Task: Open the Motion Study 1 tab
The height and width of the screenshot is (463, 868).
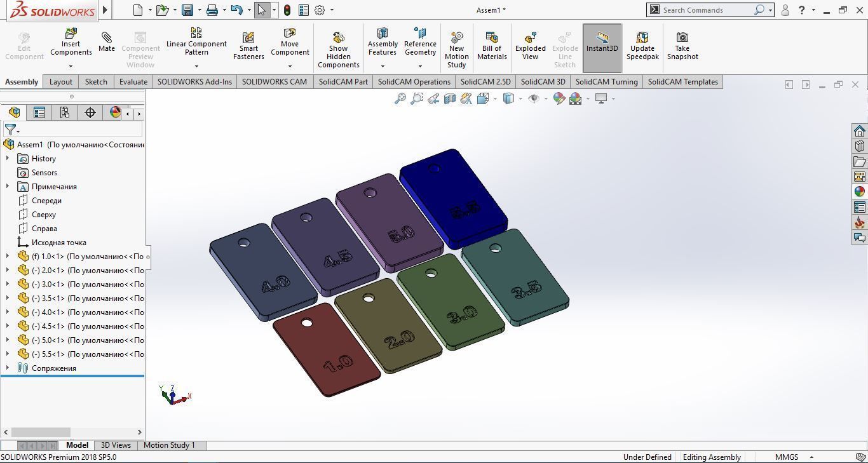Action: tap(169, 445)
